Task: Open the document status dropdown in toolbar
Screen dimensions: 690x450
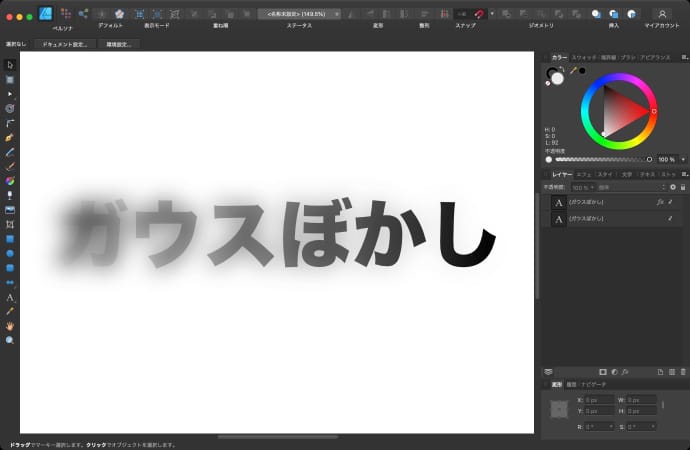Action: coord(300,14)
